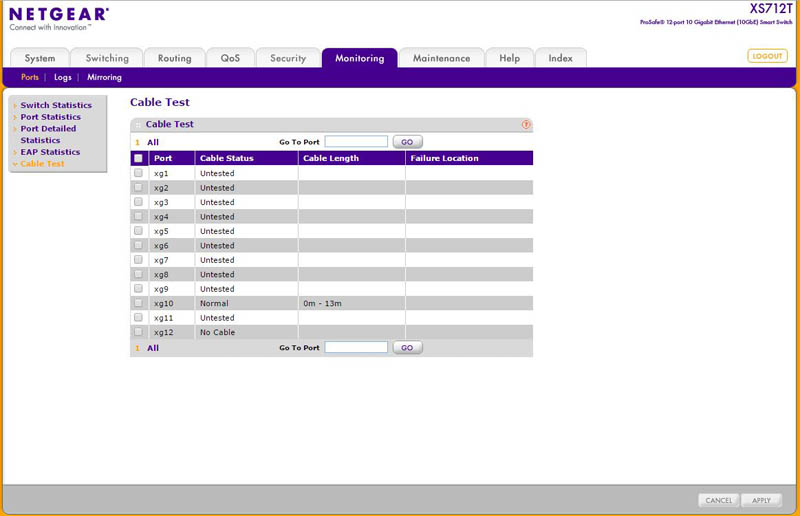
Task: Check the select-all checkbox in table header
Action: tap(138, 158)
